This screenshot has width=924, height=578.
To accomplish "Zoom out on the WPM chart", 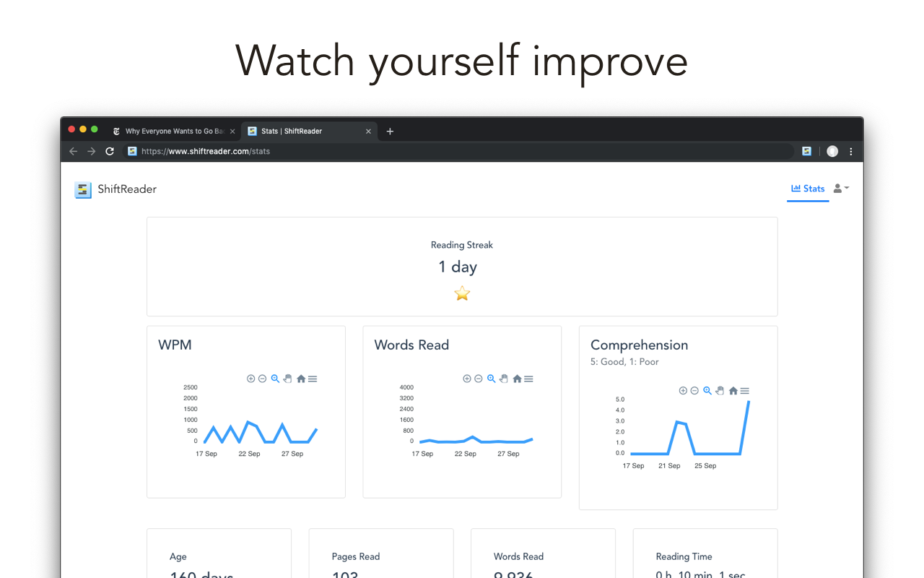I will click(x=263, y=379).
